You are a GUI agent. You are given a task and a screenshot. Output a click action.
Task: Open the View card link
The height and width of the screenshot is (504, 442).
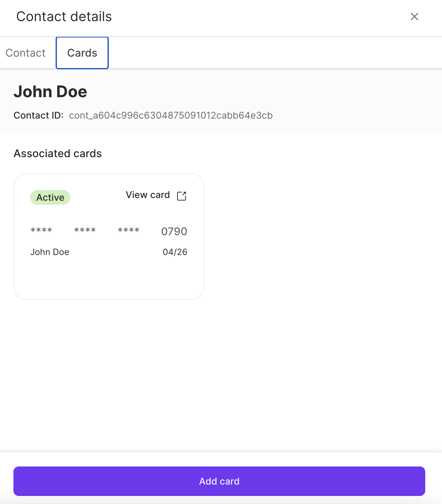click(148, 195)
